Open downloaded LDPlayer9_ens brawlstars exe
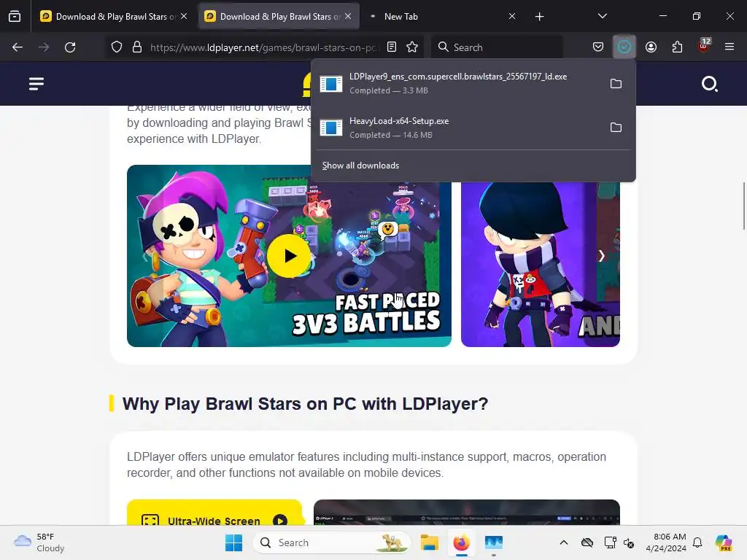 tap(457, 83)
